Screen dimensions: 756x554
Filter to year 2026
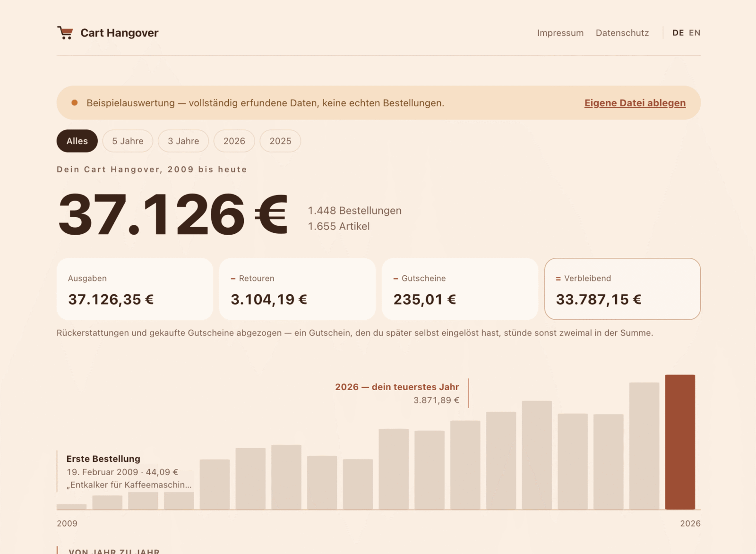[234, 141]
